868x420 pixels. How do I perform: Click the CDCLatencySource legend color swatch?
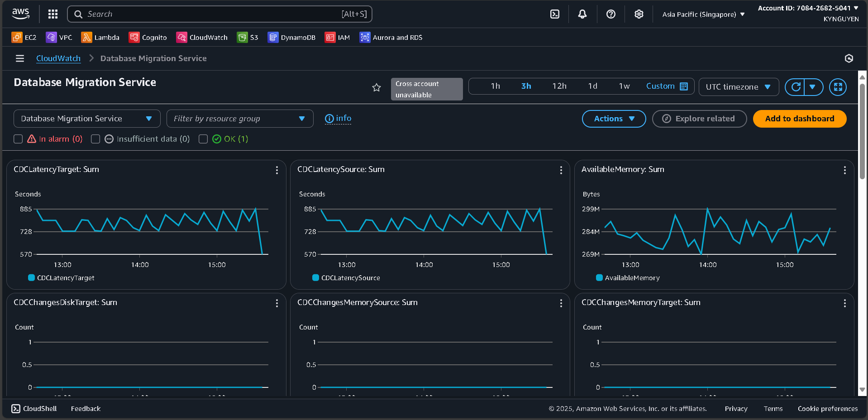[315, 278]
